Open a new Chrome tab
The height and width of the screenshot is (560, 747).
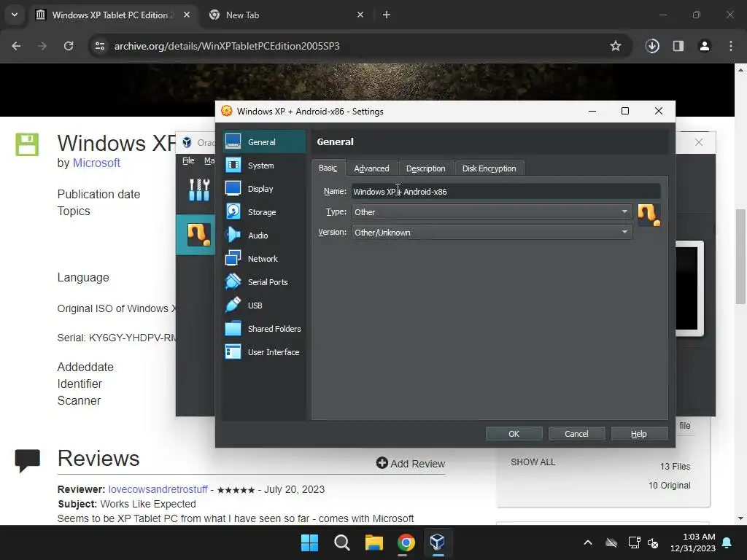tap(387, 15)
